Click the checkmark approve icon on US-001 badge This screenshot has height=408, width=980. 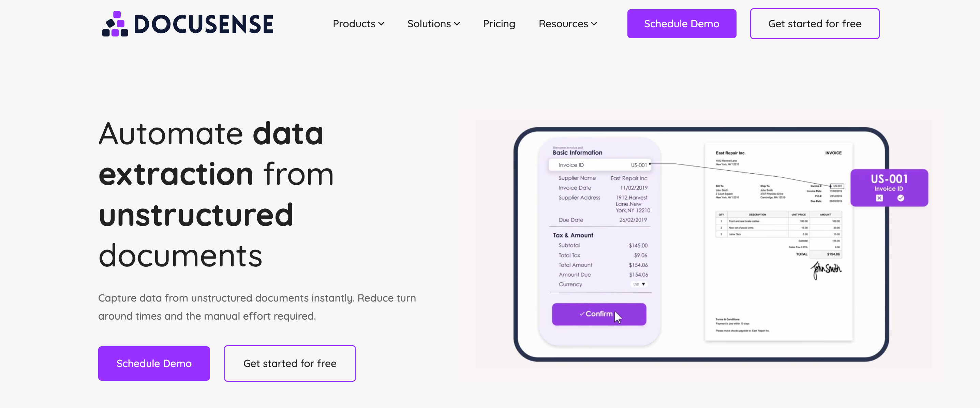pos(901,198)
